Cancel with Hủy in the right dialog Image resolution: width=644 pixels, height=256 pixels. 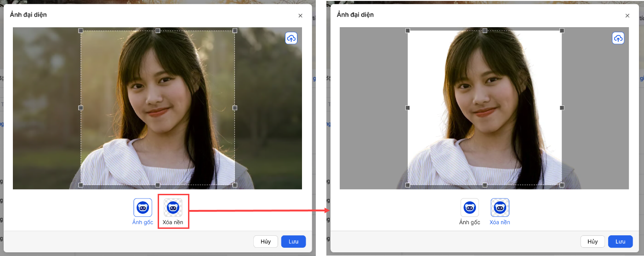pos(592,242)
